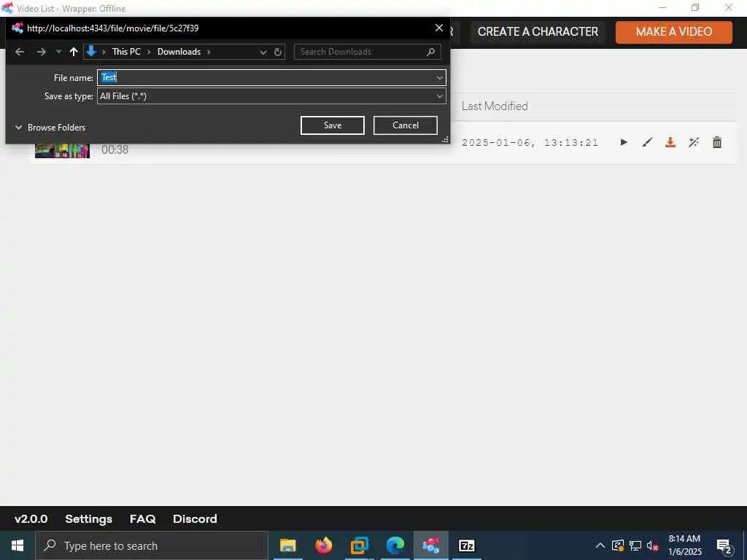
Task: Click the Last Modified column header
Action: coord(495,106)
